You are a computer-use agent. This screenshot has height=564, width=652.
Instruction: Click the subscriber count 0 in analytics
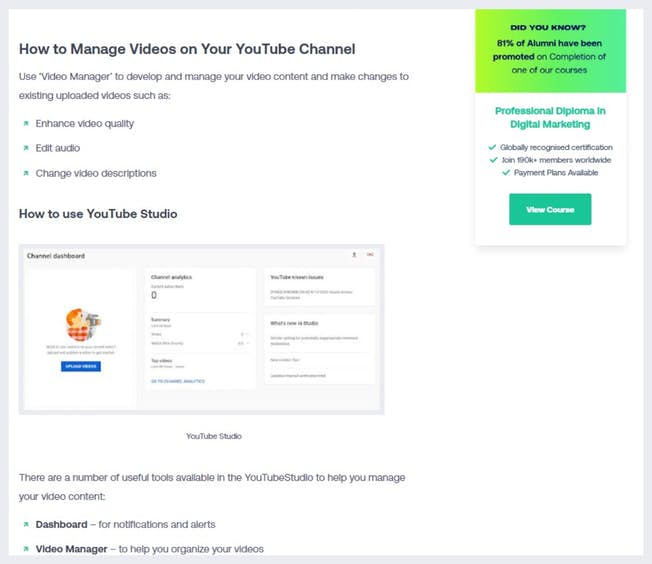click(154, 295)
